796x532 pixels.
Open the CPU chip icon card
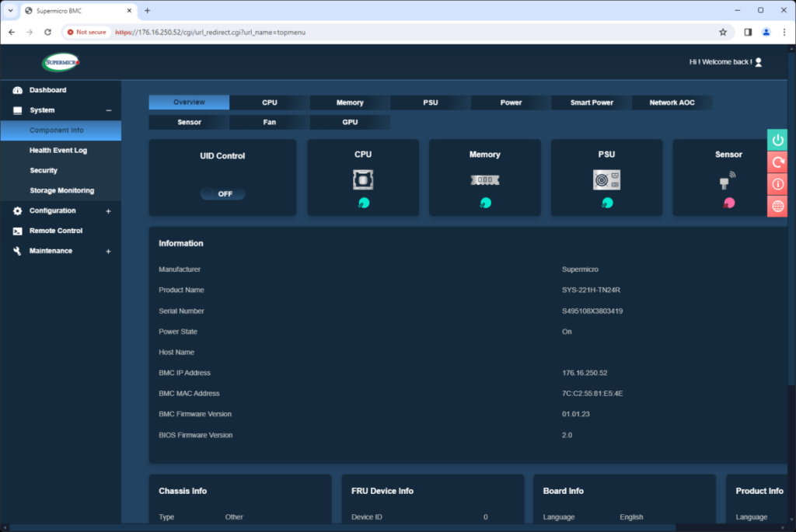[363, 179]
